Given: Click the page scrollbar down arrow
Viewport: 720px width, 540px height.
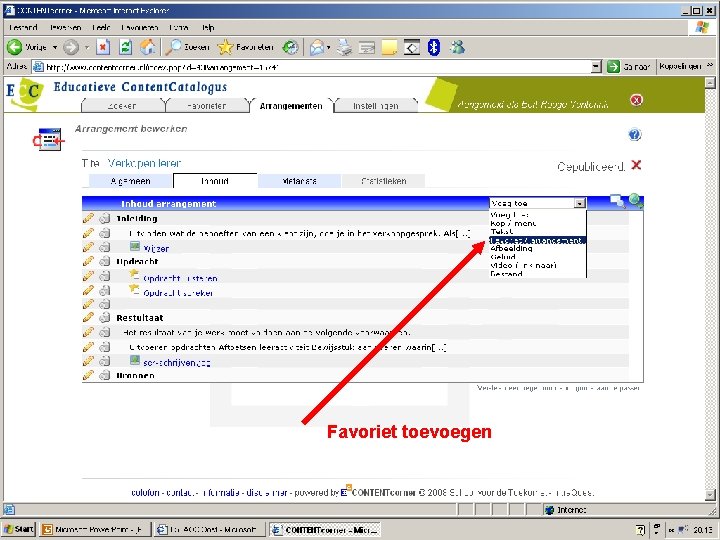Looking at the screenshot, I should tap(710, 495).
